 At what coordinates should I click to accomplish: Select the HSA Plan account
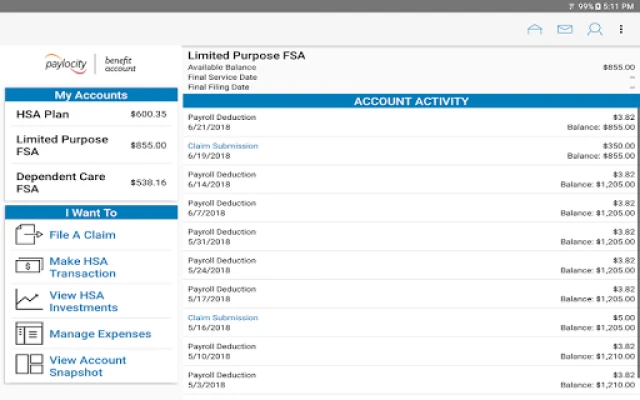pyautogui.click(x=91, y=114)
